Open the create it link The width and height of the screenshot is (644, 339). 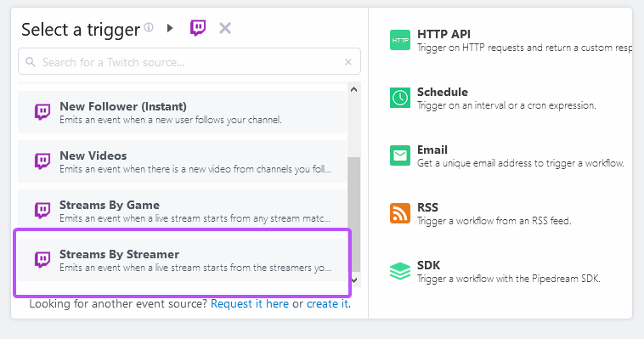click(327, 303)
